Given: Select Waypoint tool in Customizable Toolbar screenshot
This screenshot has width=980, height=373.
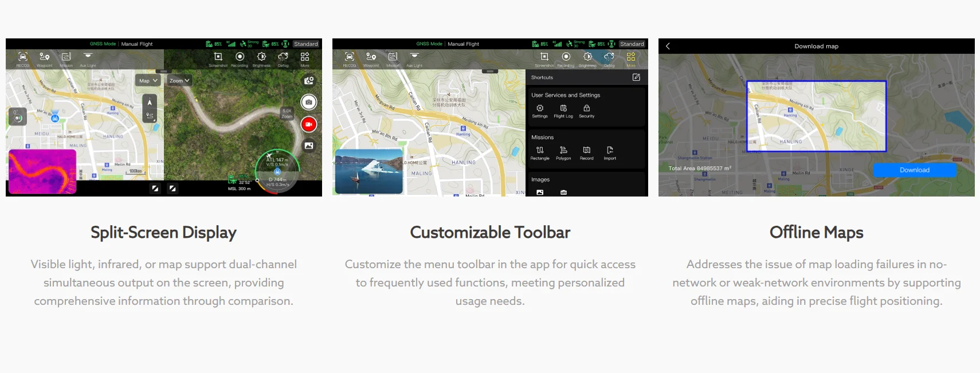Looking at the screenshot, I should pyautogui.click(x=371, y=57).
